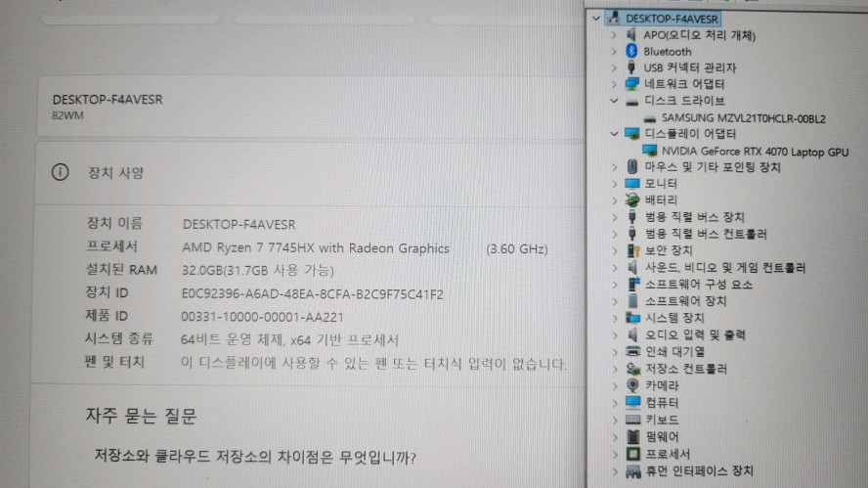The image size is (868, 488).
Task: Click the APO audio processing object icon
Action: click(x=631, y=35)
